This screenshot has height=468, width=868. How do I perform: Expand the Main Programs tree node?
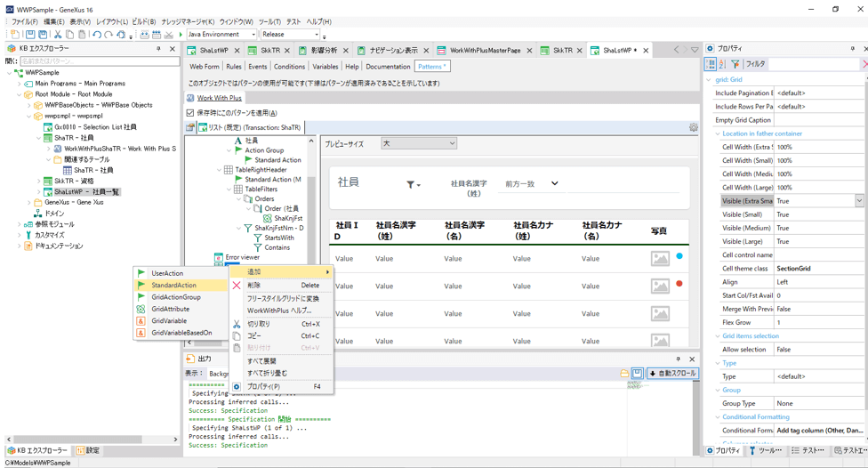click(20, 84)
